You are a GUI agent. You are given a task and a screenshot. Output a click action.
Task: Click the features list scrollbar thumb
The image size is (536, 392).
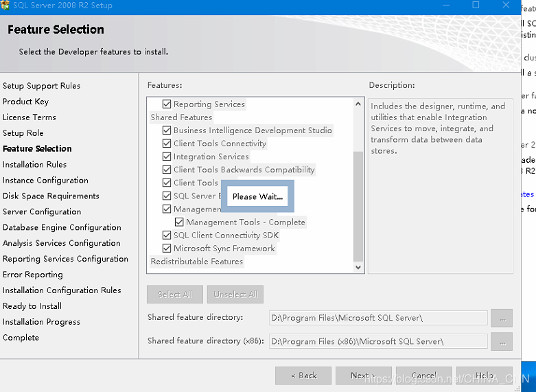tap(358, 206)
